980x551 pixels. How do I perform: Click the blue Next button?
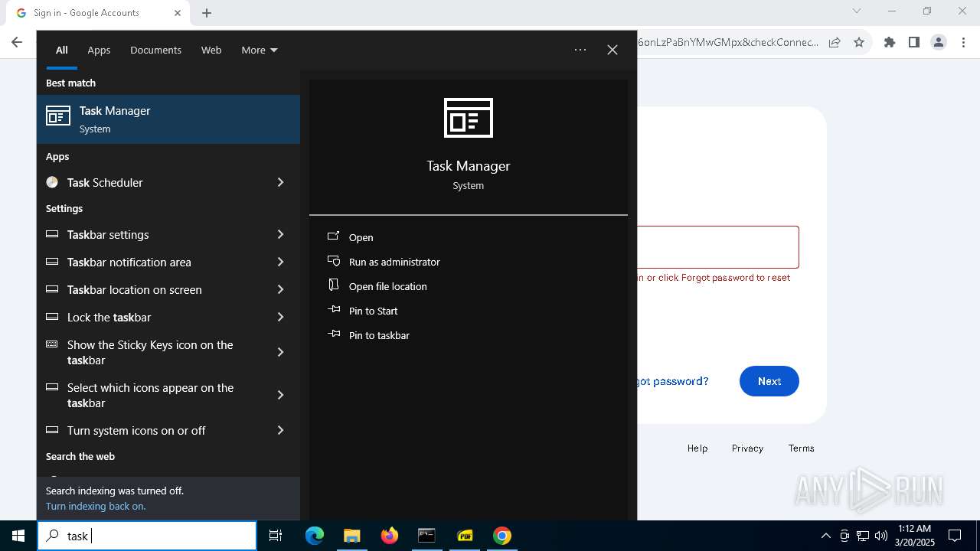(769, 381)
